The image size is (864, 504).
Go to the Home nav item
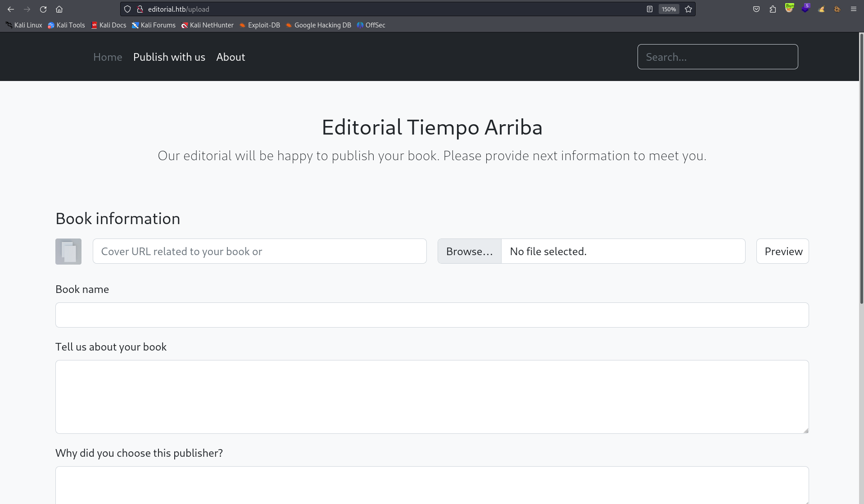[108, 57]
